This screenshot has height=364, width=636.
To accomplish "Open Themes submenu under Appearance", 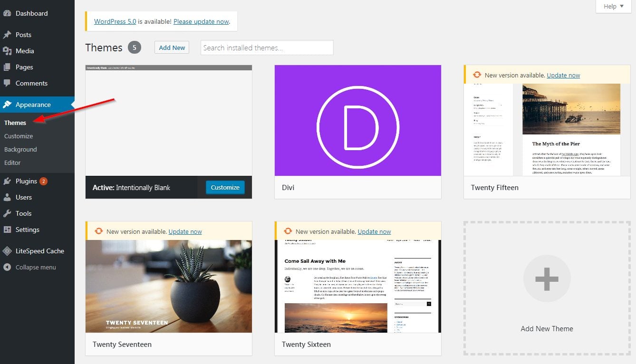I will [15, 123].
